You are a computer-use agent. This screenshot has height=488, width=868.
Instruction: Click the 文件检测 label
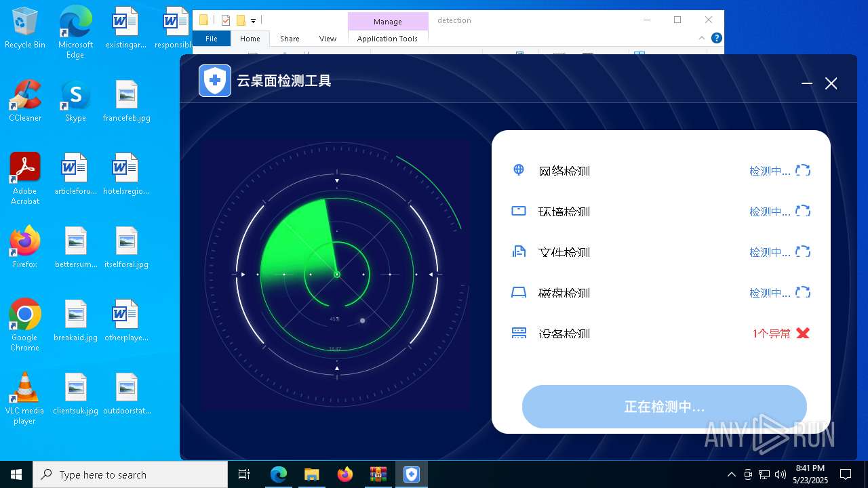pyautogui.click(x=564, y=252)
